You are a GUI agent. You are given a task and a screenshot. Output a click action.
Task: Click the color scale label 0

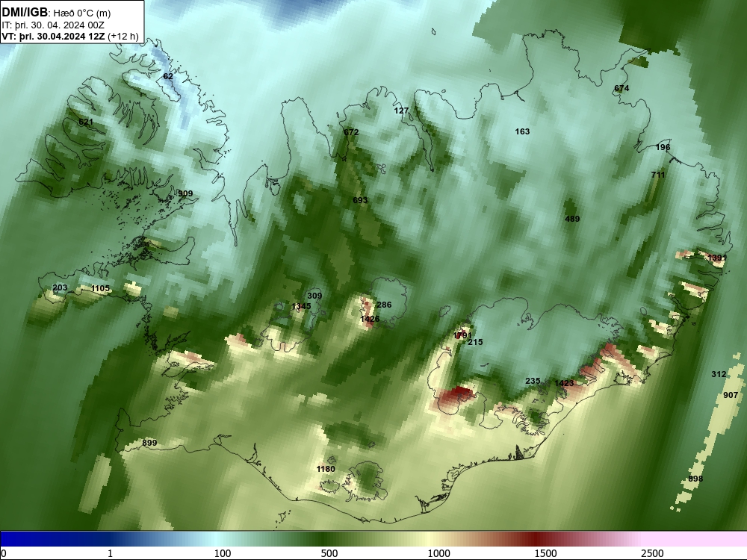(4, 553)
